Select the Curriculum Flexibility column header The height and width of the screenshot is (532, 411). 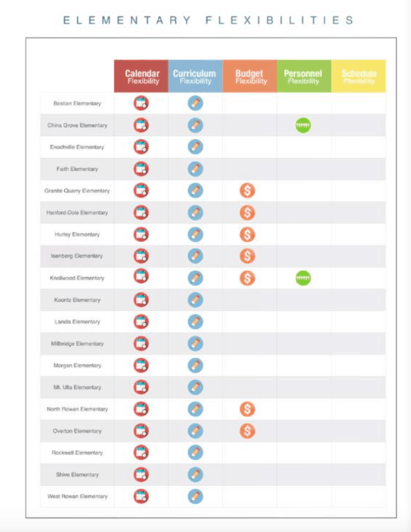(195, 76)
